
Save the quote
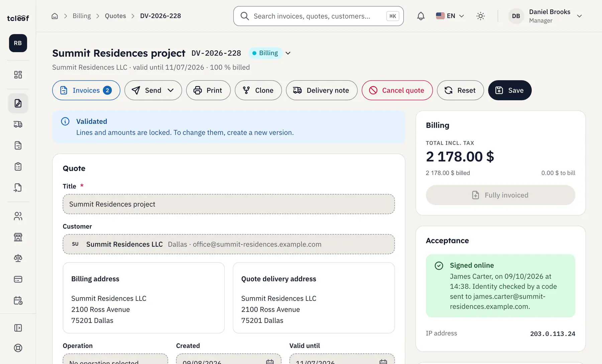click(510, 90)
